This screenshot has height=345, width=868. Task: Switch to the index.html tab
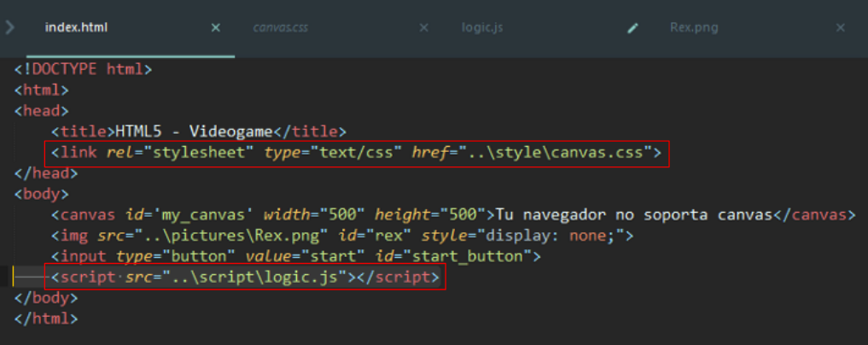click(76, 27)
